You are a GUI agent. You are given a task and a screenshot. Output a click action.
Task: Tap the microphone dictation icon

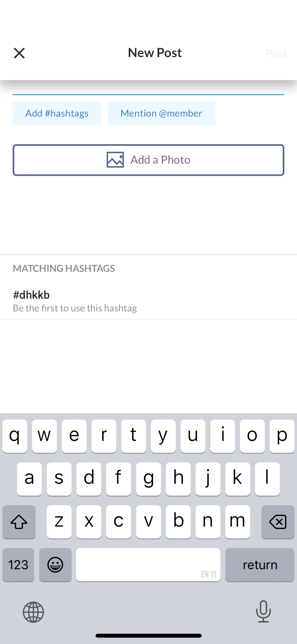point(263,611)
